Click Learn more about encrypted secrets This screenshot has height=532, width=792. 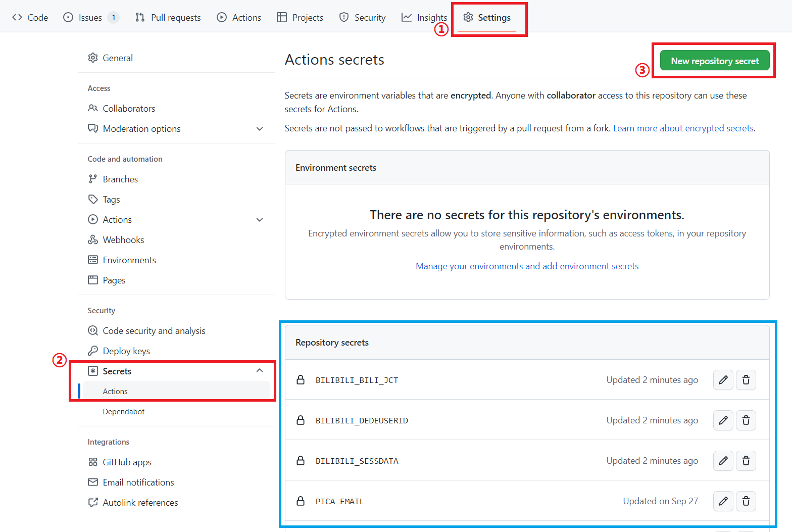683,128
